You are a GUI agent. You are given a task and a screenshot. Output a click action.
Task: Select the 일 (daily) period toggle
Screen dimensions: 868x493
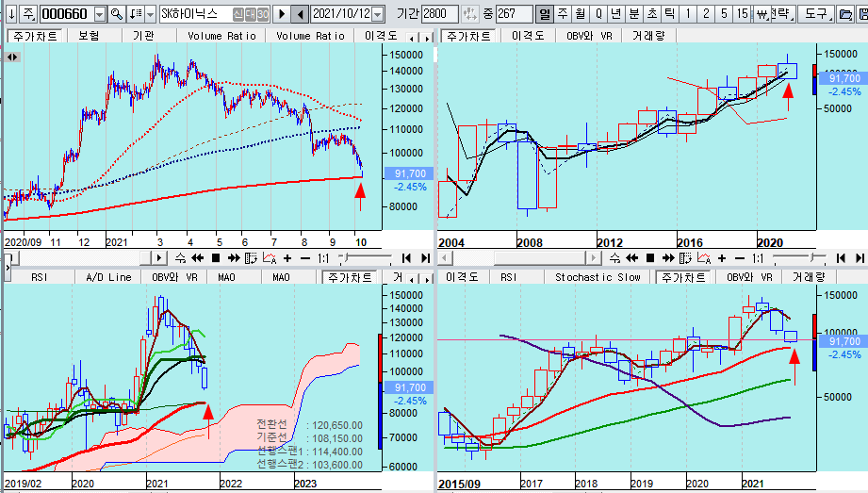[545, 14]
